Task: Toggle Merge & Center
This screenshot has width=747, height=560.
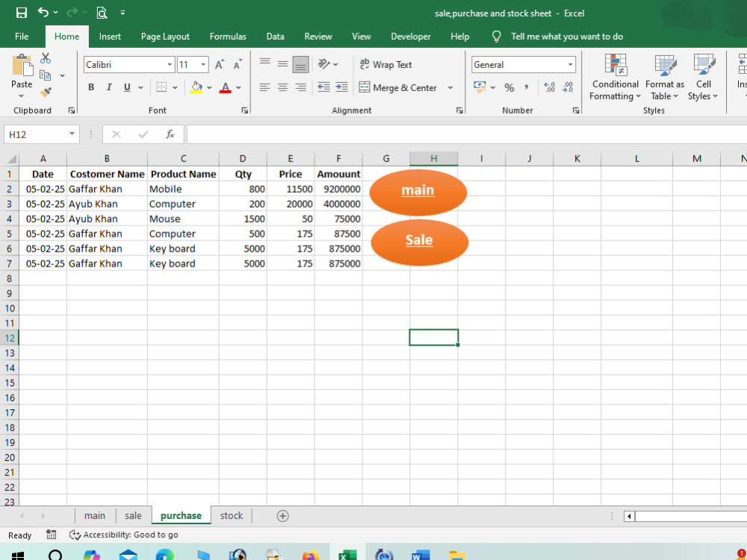Action: coord(398,87)
